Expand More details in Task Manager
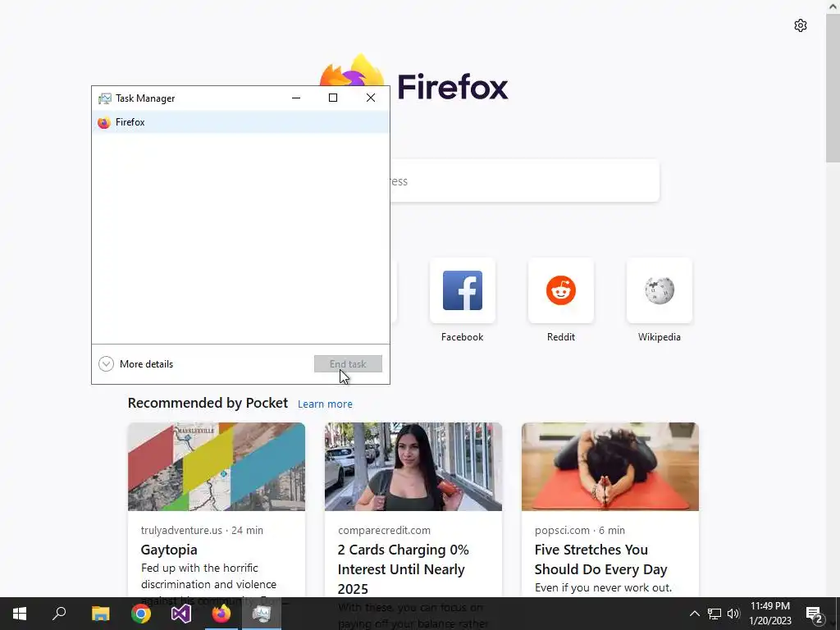The width and height of the screenshot is (840, 630). click(x=136, y=364)
